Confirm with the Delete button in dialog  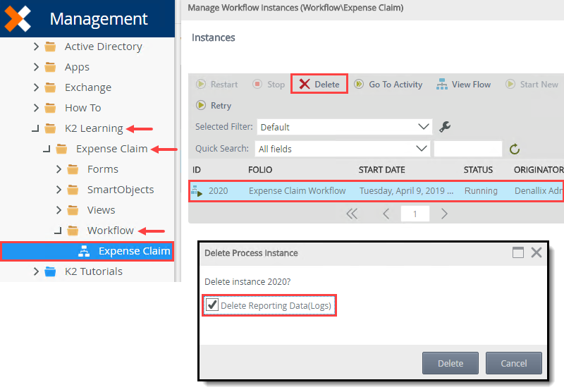coord(450,363)
